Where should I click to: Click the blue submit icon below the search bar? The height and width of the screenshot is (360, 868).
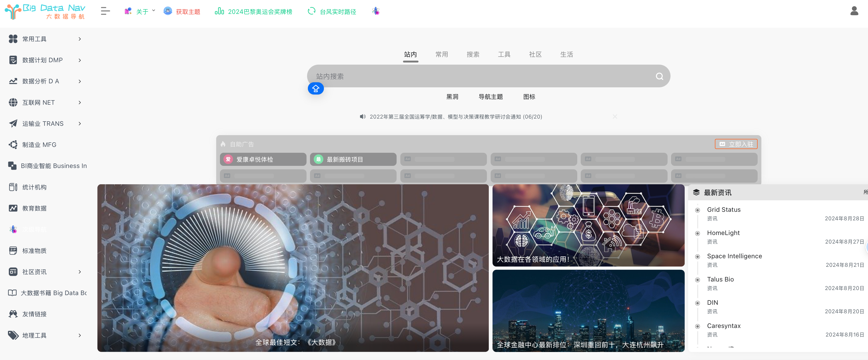[316, 88]
